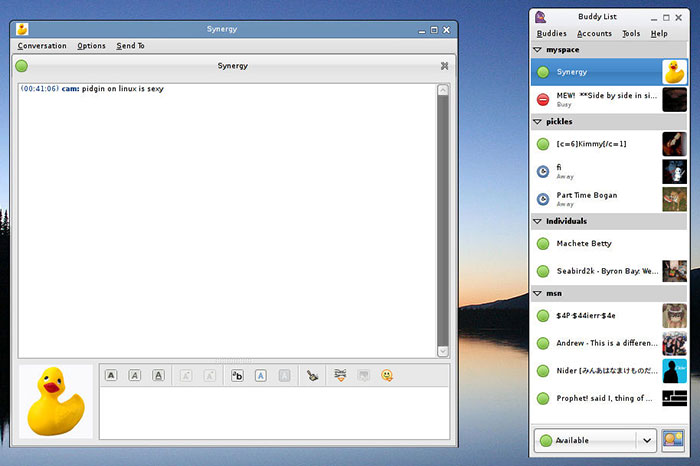Toggle underline formatting in message toolbar
The height and width of the screenshot is (466, 700).
click(158, 375)
